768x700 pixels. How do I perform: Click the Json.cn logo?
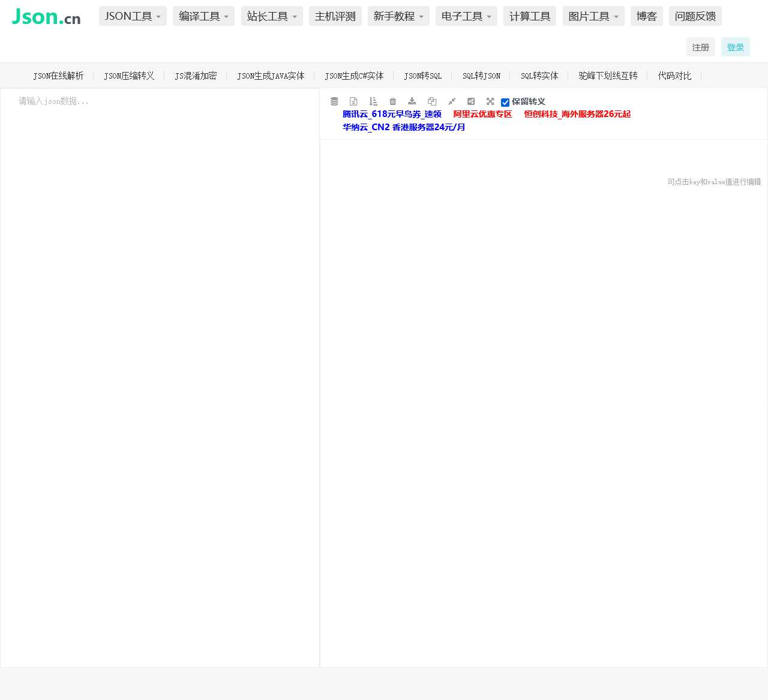click(46, 17)
